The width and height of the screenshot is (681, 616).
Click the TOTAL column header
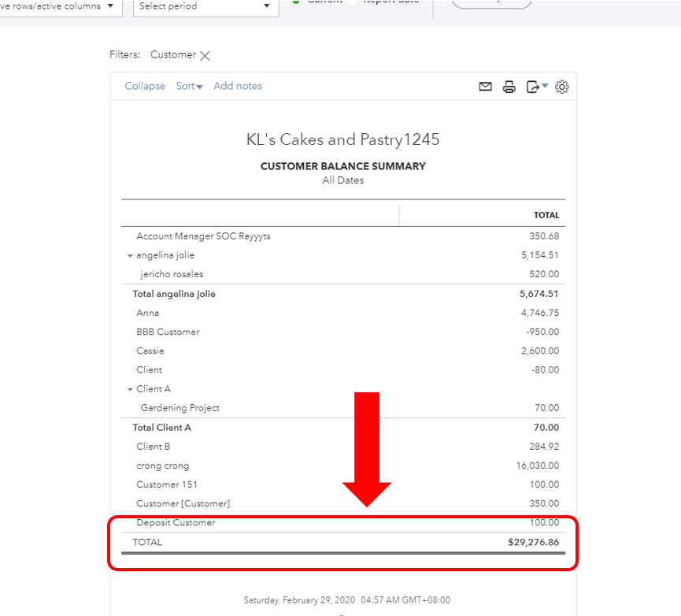[x=546, y=215]
